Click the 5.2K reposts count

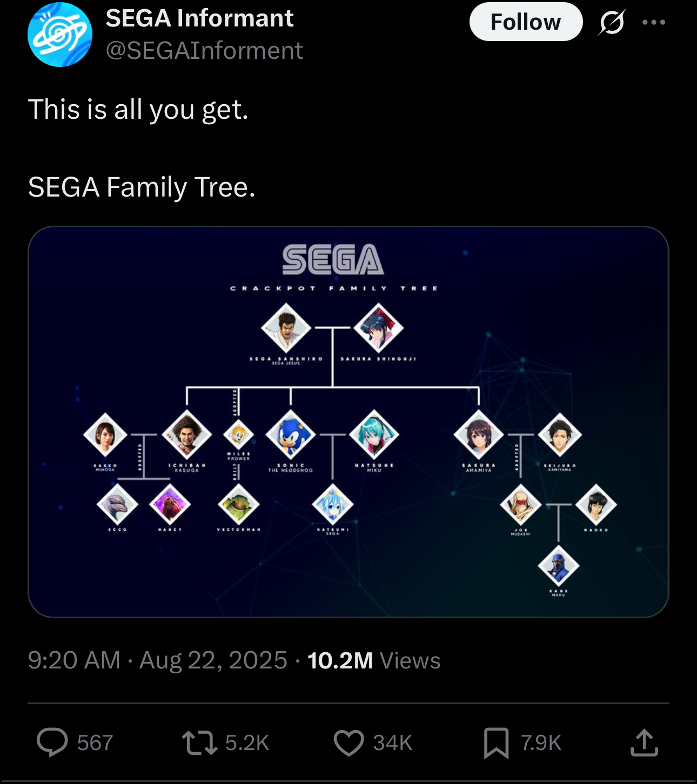coord(247,743)
